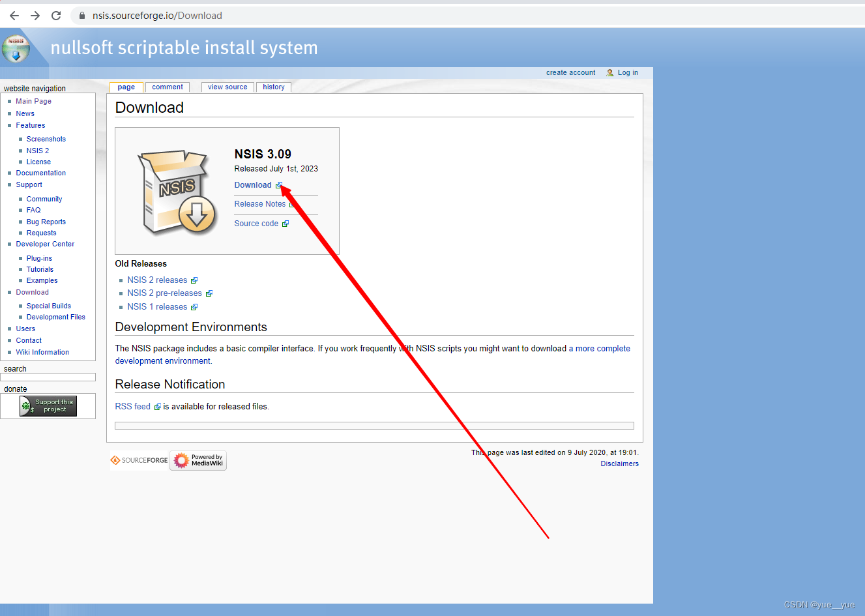Open Documentation in the sidebar
865x616 pixels.
point(41,173)
